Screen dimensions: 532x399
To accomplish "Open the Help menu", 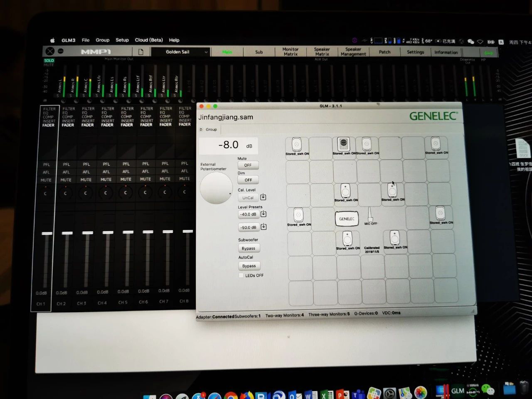I will point(174,40).
